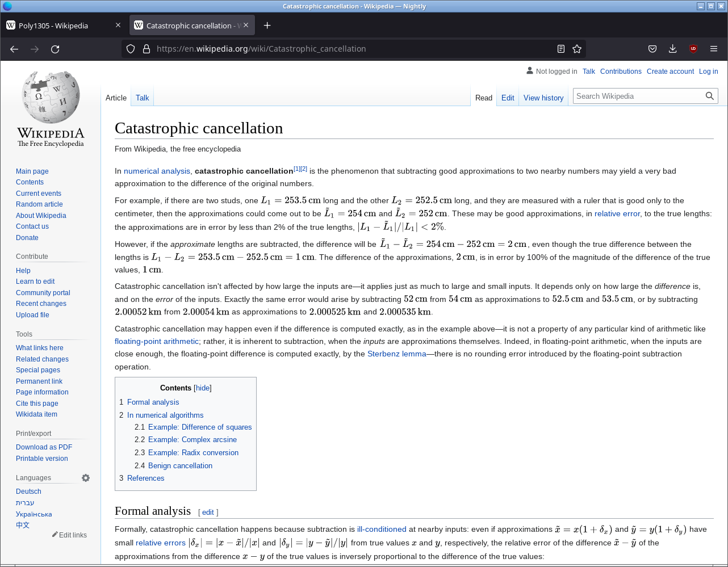Image resolution: width=728 pixels, height=567 pixels.
Task: Follow the numerical analysis link
Action: point(157,171)
